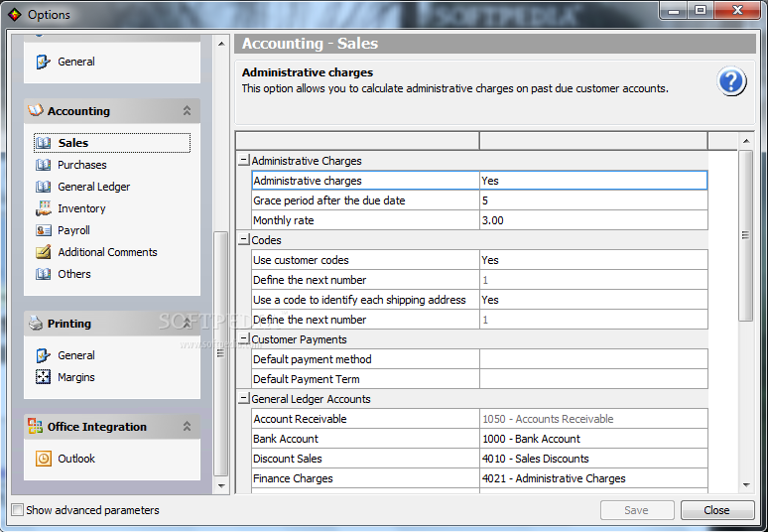Image resolution: width=768 pixels, height=532 pixels.
Task: Click the Outlook clock icon
Action: 43,459
